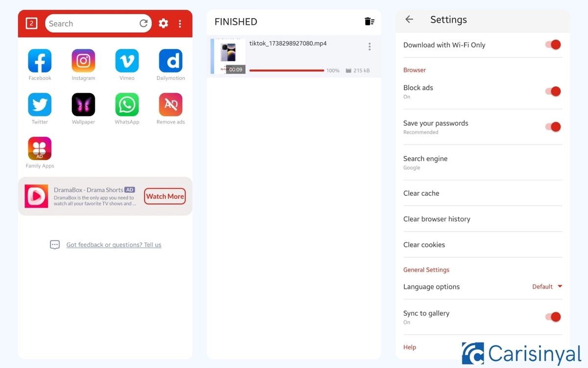Open the Search engine setting
The width and height of the screenshot is (588, 368).
(x=483, y=162)
